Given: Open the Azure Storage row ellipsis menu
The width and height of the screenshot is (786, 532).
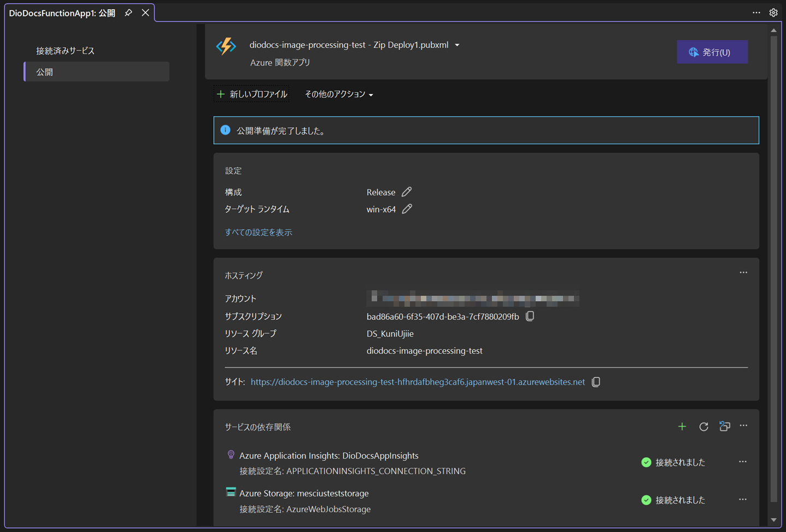Looking at the screenshot, I should pyautogui.click(x=743, y=499).
